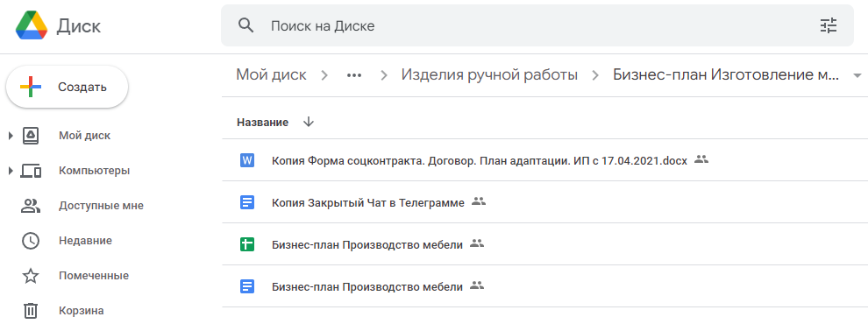Show hidden breadcrumb folders via ellipsis
Screen dimensions: 868x324
tap(354, 74)
